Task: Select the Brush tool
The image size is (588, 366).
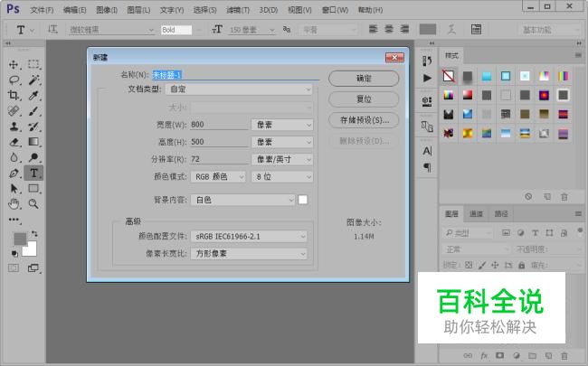Action: tap(33, 111)
